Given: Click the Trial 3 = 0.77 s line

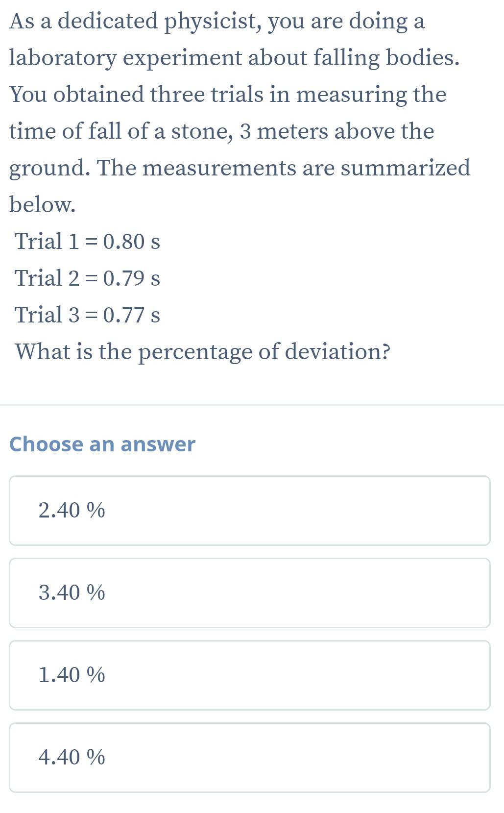Looking at the screenshot, I should click(x=88, y=315).
